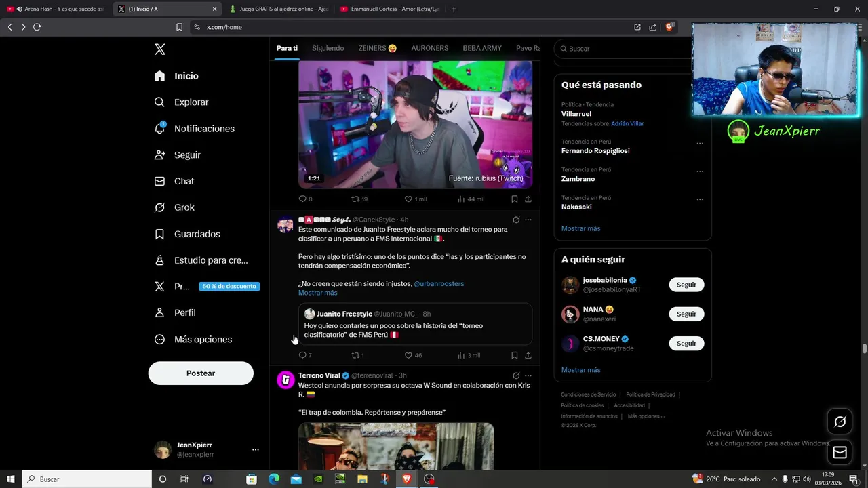Open Chat envelope item
The width and height of the screenshot is (868, 488).
[x=174, y=182]
